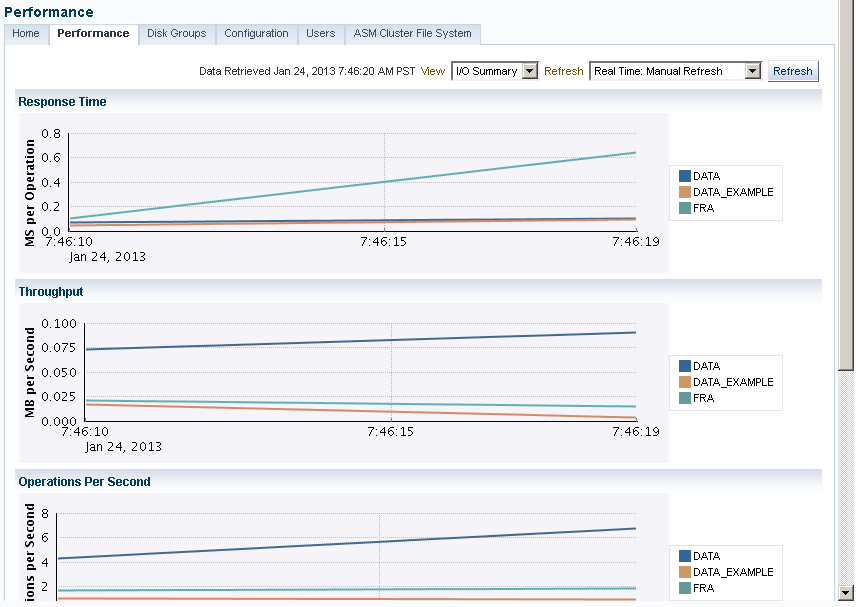Click the Response Time section header
The image size is (856, 607).
(x=62, y=102)
